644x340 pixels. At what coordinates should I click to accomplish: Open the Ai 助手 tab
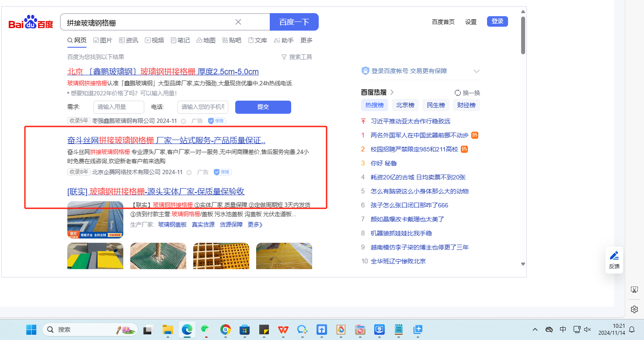point(284,40)
